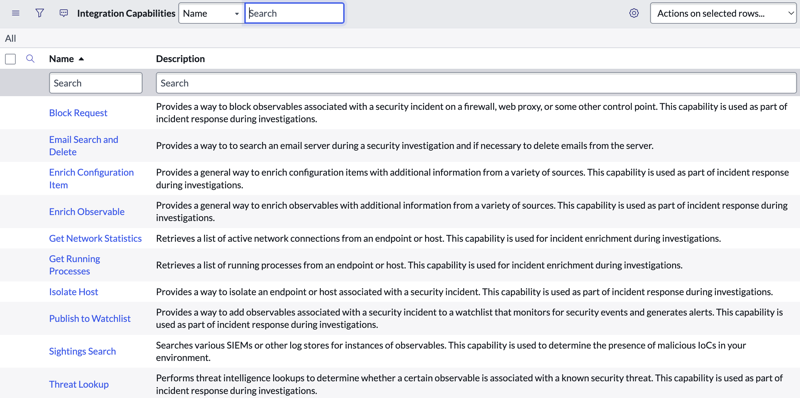Open Get Network Statistics capability
The image size is (800, 398).
[x=95, y=238]
